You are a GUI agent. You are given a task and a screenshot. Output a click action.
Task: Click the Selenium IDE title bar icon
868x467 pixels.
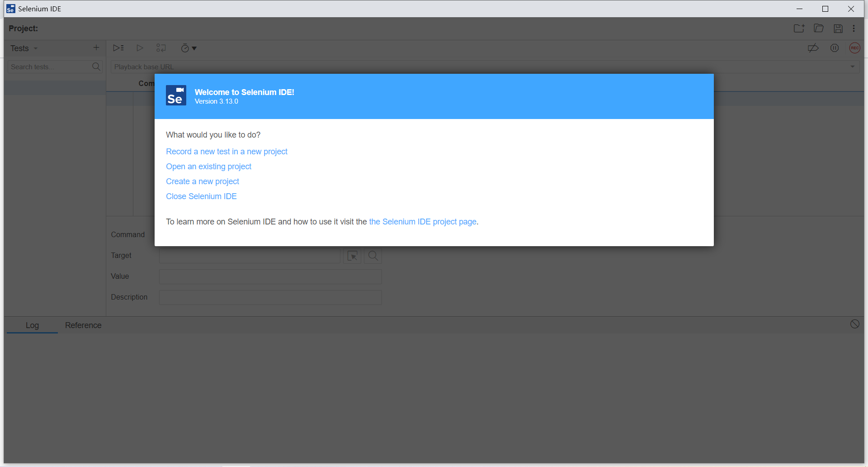tap(11, 9)
